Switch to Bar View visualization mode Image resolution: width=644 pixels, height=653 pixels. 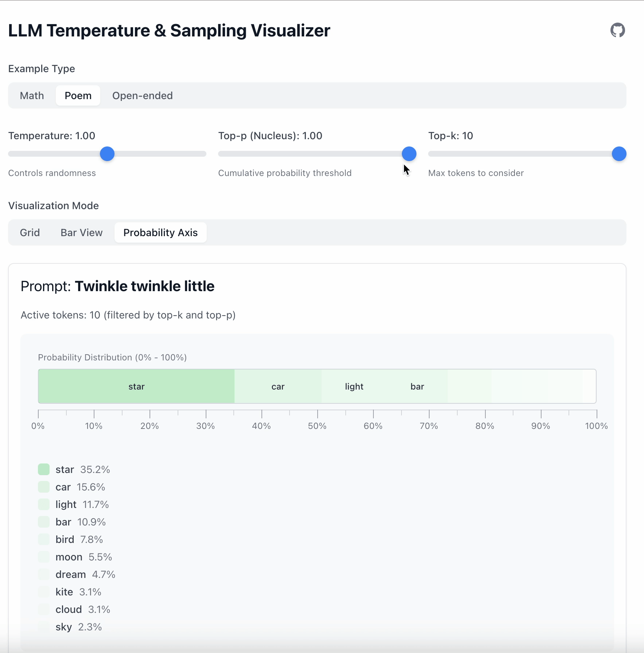tap(82, 232)
